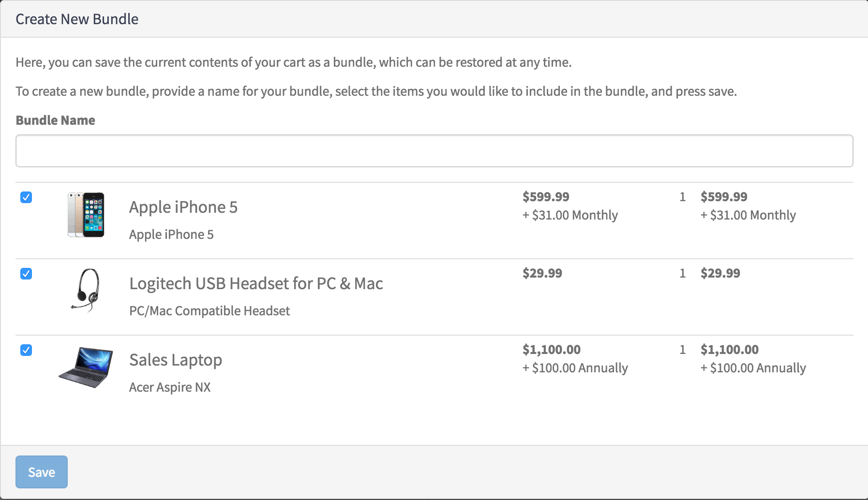
Task: Select the Logitech USB Headset title
Action: [256, 283]
